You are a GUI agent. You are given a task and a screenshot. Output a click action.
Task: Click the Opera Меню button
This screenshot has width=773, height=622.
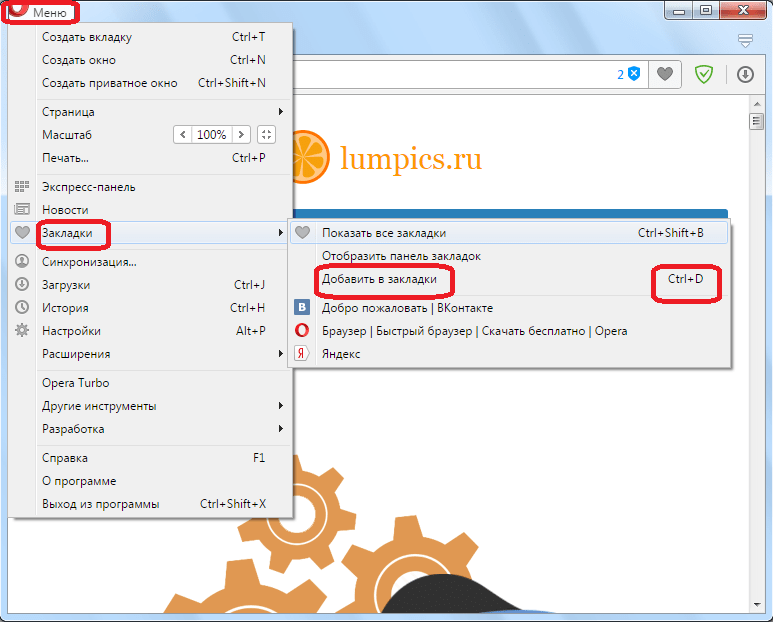coord(39,12)
